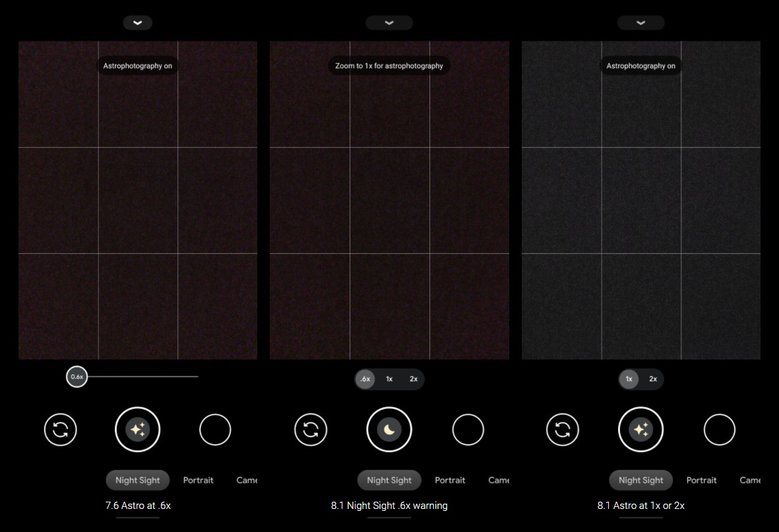Image resolution: width=779 pixels, height=532 pixels.
Task: Select 1x zoom in middle screen
Action: click(x=389, y=379)
